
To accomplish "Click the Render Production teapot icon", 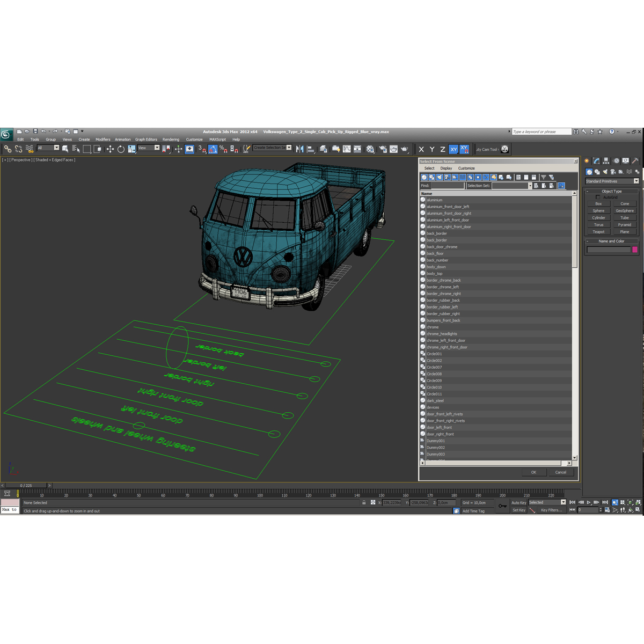I will click(404, 149).
